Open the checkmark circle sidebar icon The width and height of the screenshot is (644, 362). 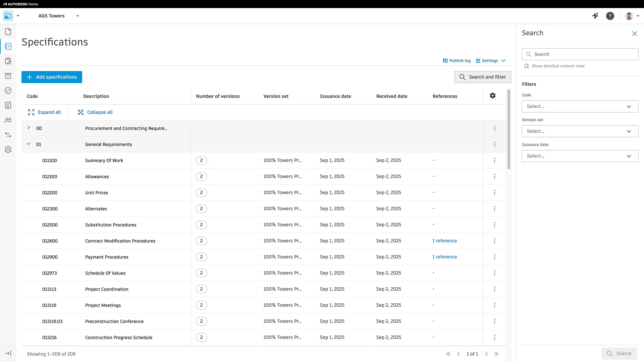click(x=8, y=90)
